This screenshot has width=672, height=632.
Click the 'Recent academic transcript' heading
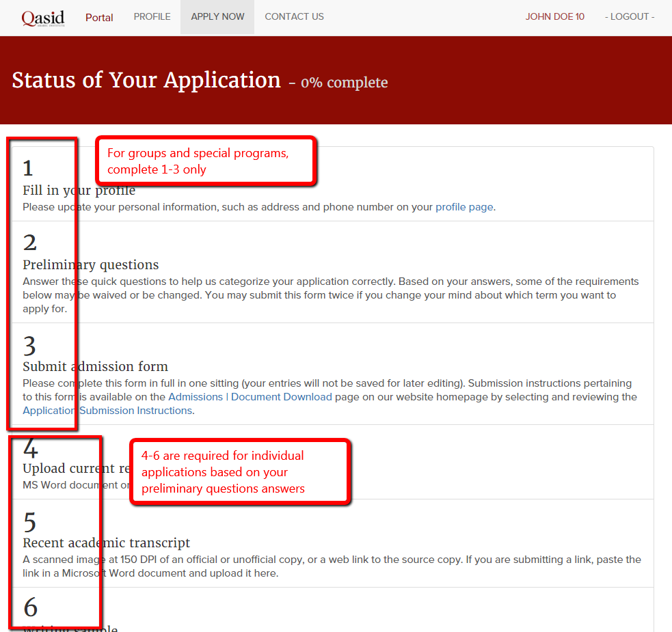106,543
